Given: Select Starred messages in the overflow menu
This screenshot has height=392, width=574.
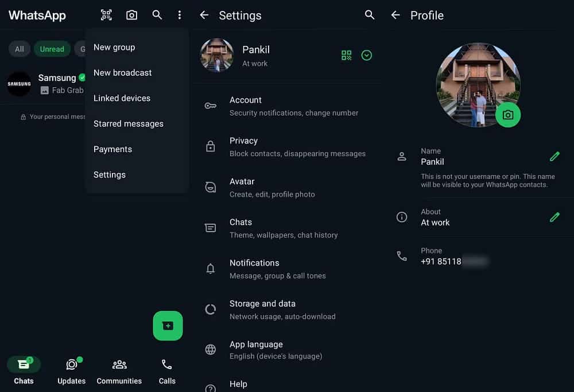Looking at the screenshot, I should [x=128, y=123].
